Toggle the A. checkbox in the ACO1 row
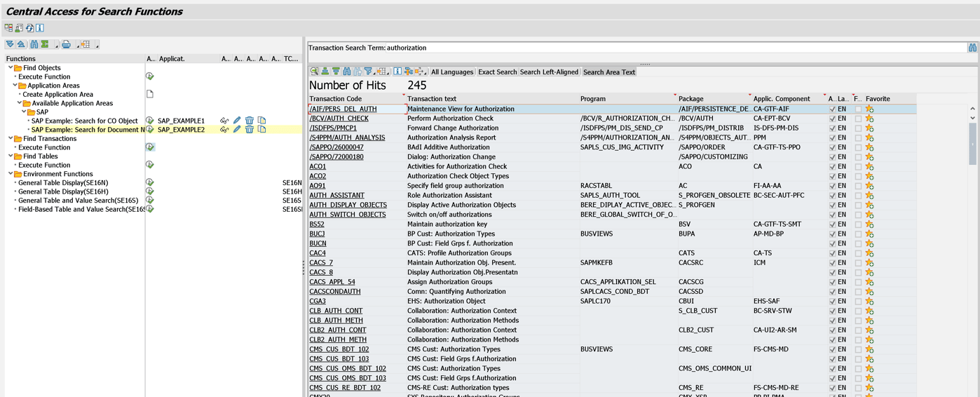Viewport: 980px width, 397px height. (x=832, y=167)
